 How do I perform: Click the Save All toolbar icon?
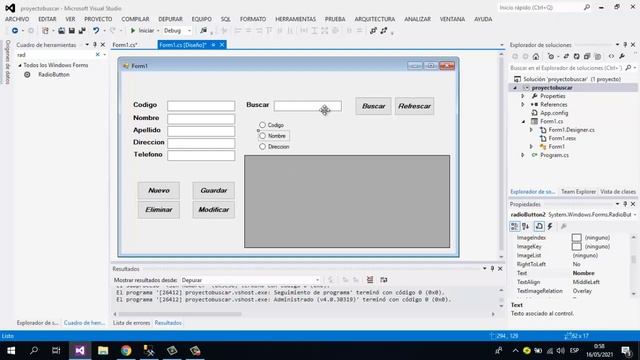coord(82,31)
